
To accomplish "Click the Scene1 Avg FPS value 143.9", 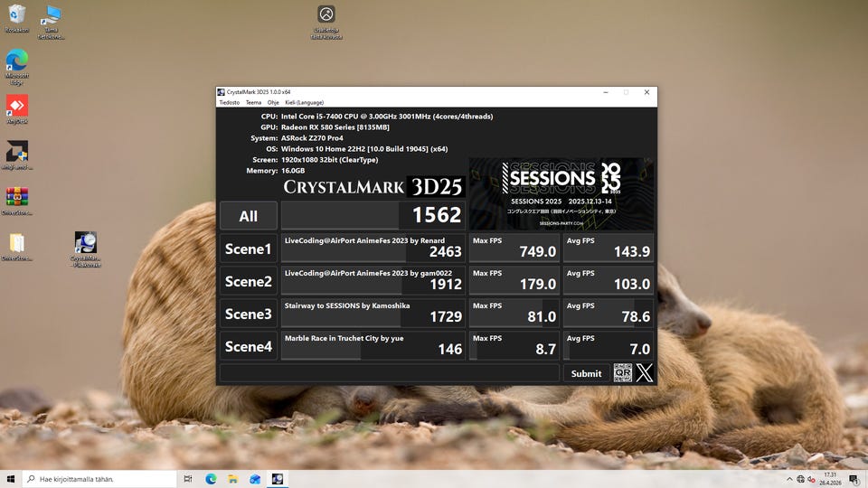I will 631,252.
